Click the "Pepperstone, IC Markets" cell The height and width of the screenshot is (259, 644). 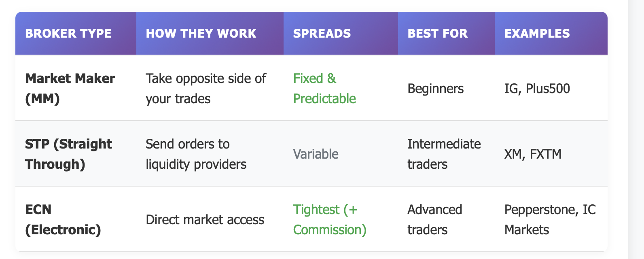point(550,219)
